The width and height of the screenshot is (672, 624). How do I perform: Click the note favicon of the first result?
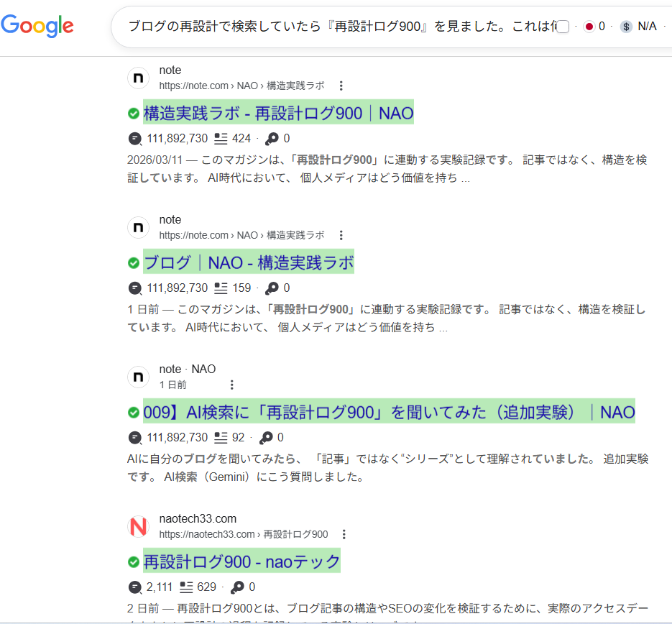[x=138, y=78]
